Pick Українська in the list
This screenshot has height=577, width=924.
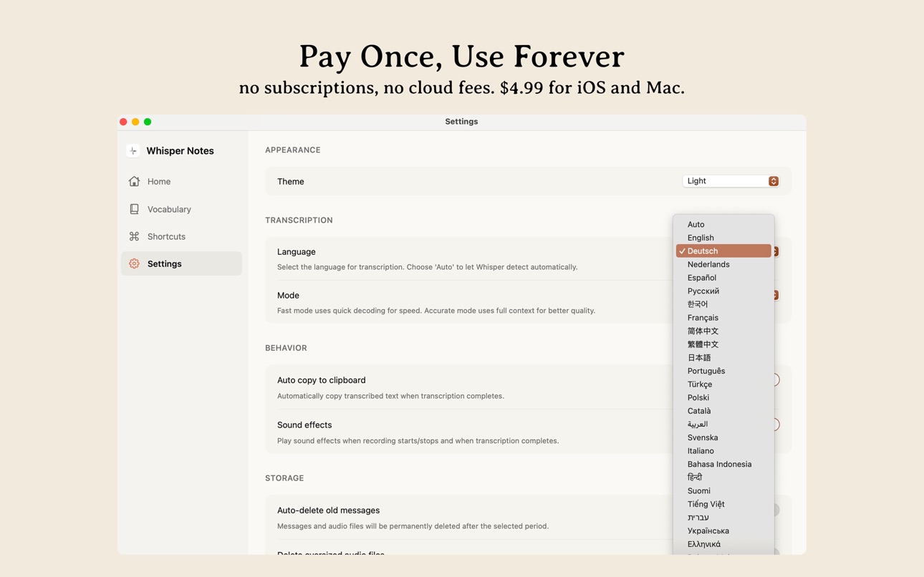pyautogui.click(x=723, y=530)
